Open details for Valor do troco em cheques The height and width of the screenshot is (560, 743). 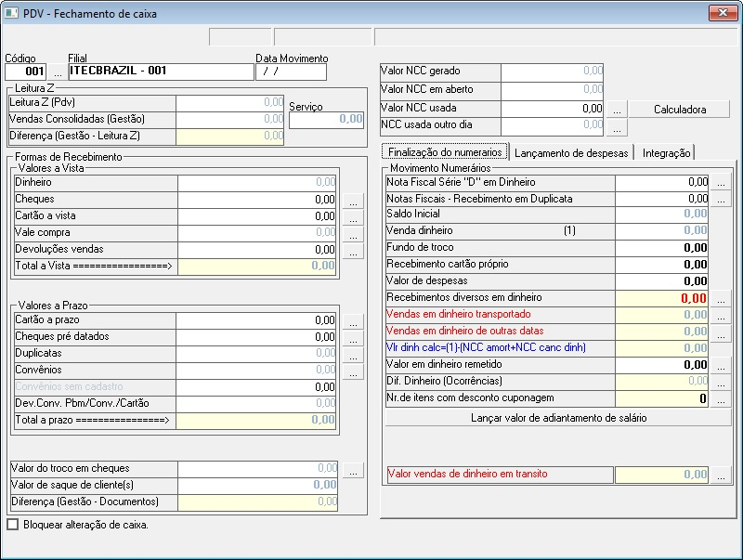coord(353,470)
